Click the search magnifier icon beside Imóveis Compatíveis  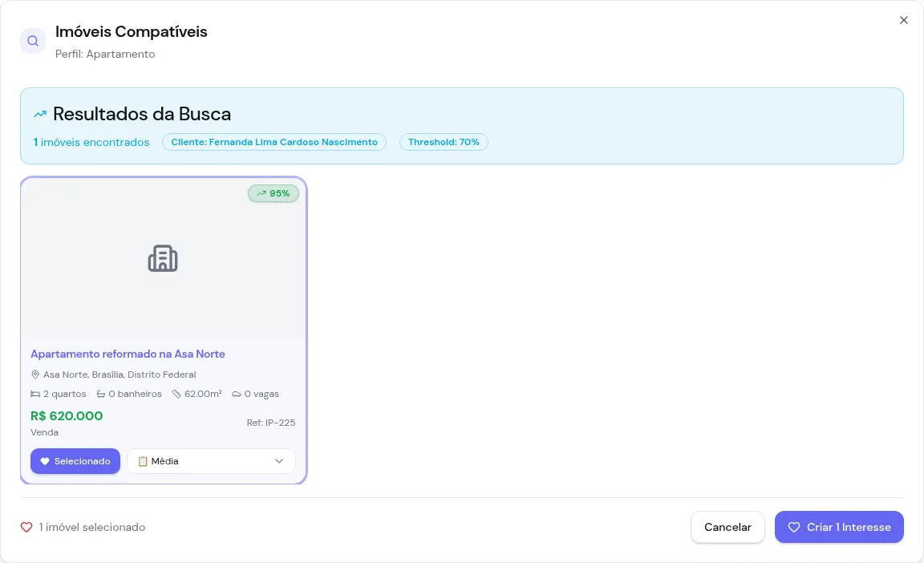[33, 41]
